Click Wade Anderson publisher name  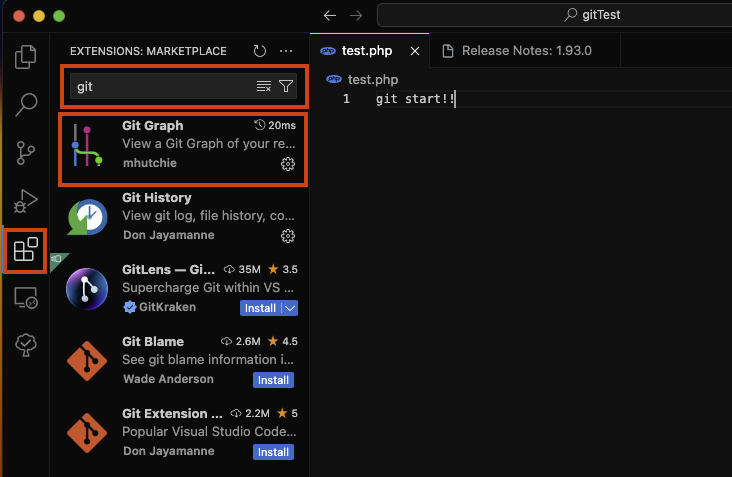tap(168, 379)
